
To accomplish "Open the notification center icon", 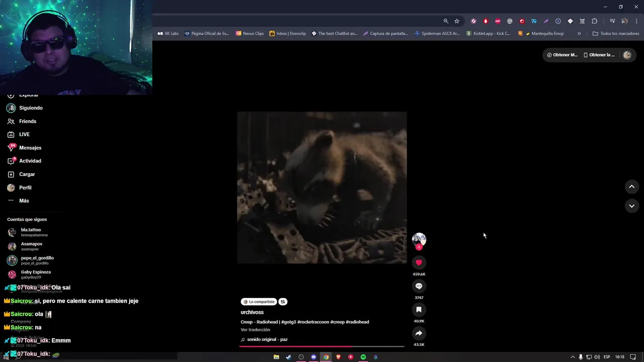I will point(633,357).
